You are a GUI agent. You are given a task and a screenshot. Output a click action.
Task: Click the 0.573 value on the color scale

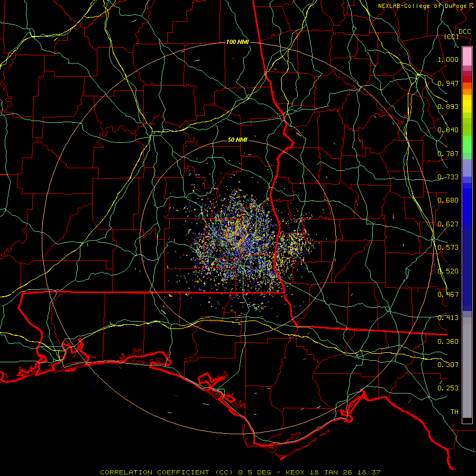click(448, 248)
